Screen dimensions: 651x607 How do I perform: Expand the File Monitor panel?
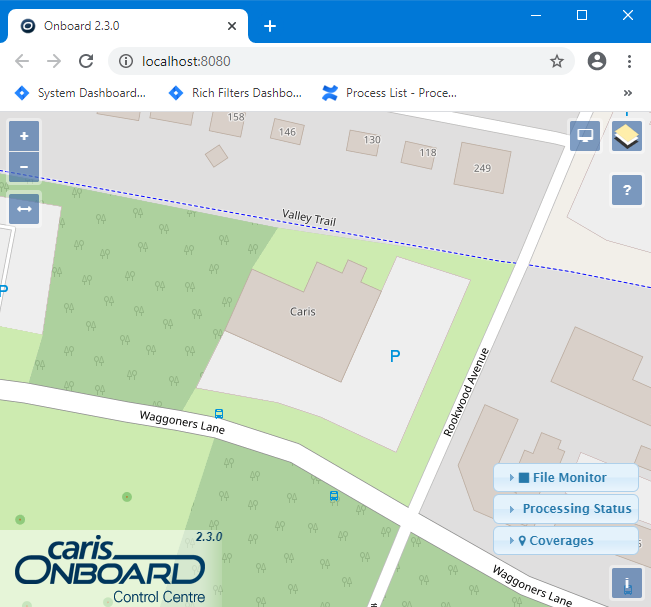566,478
